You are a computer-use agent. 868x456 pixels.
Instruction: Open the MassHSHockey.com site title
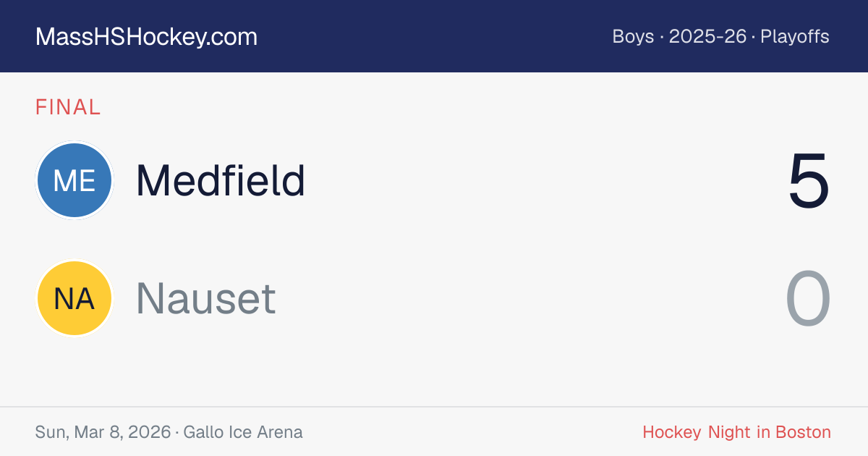(x=146, y=37)
